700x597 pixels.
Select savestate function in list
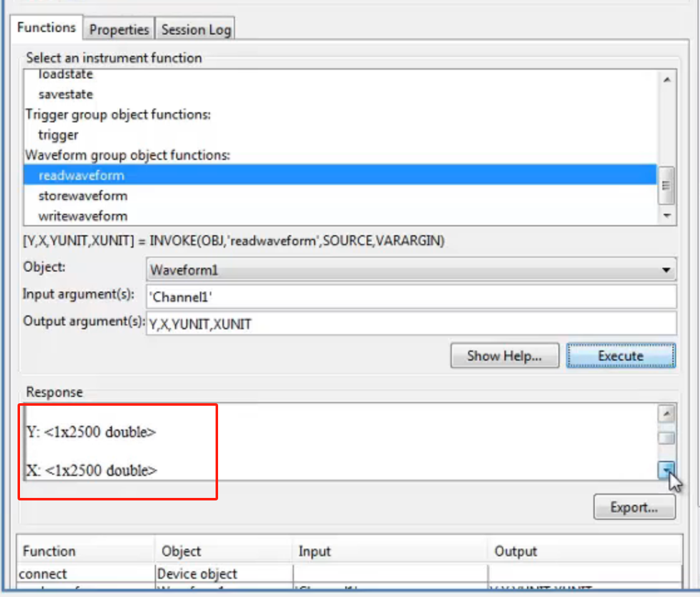[66, 94]
